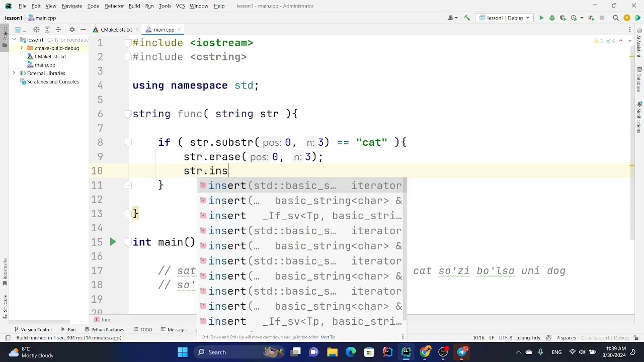Expand all in Project panel
Image resolution: width=644 pixels, height=362 pixels.
pos(47,30)
